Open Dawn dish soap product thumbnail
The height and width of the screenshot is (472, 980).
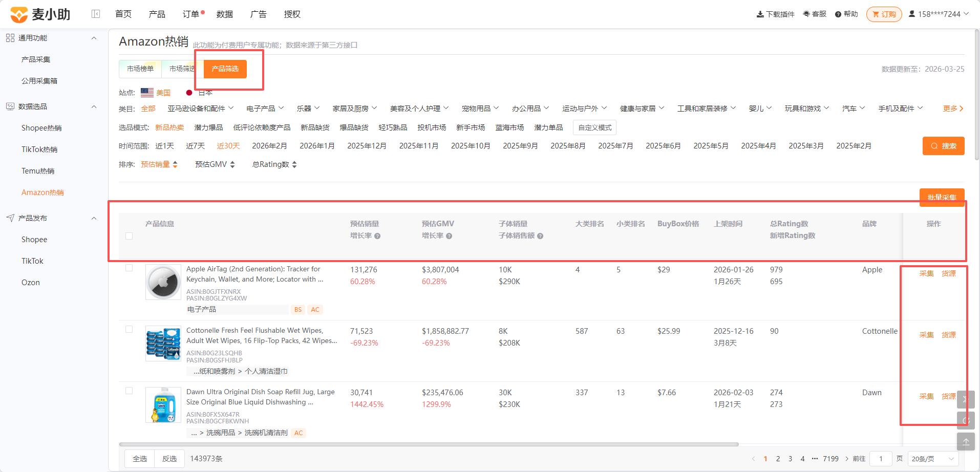pyautogui.click(x=163, y=405)
